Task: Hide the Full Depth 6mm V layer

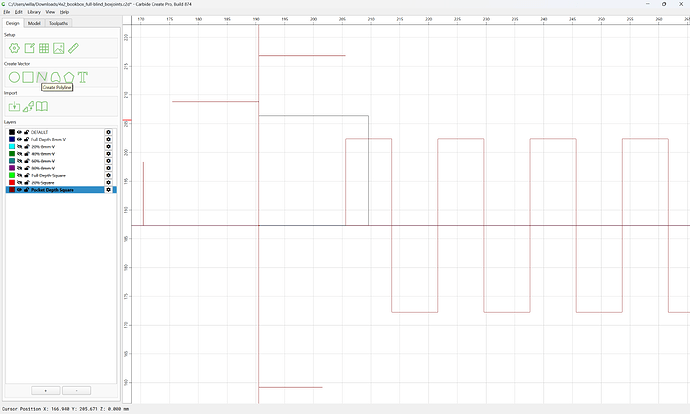Action: point(19,139)
